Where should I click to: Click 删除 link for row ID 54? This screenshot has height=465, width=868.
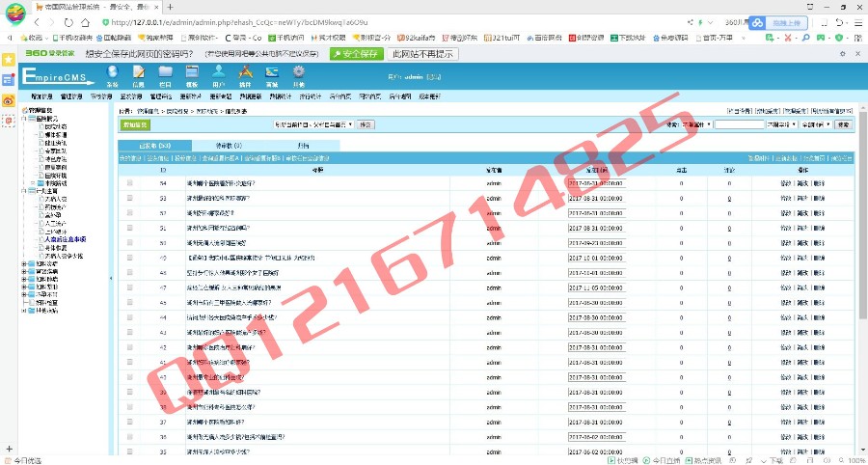tap(819, 183)
